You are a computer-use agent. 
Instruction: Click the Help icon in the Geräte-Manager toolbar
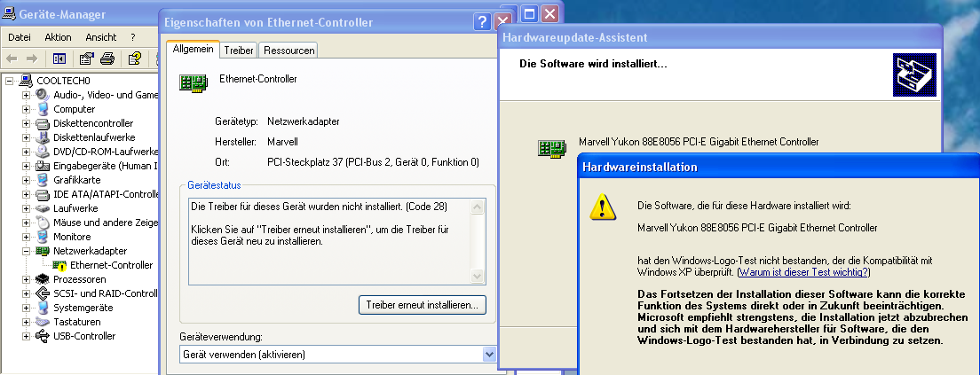pyautogui.click(x=134, y=59)
